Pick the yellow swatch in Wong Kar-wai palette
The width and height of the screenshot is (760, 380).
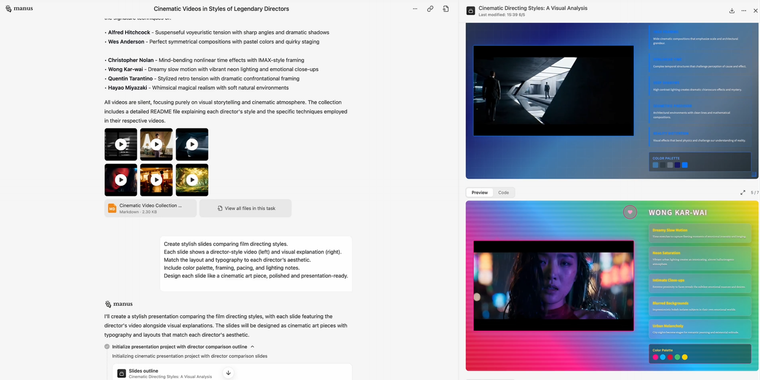[684, 357]
